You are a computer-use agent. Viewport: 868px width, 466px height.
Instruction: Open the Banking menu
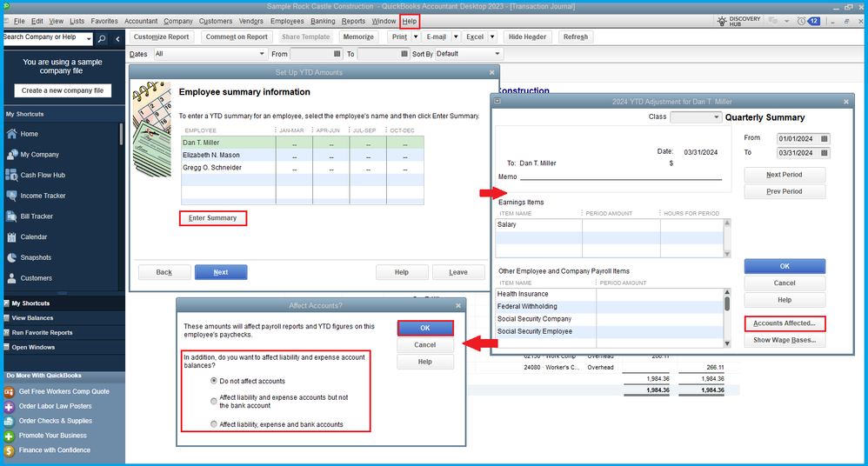[323, 21]
